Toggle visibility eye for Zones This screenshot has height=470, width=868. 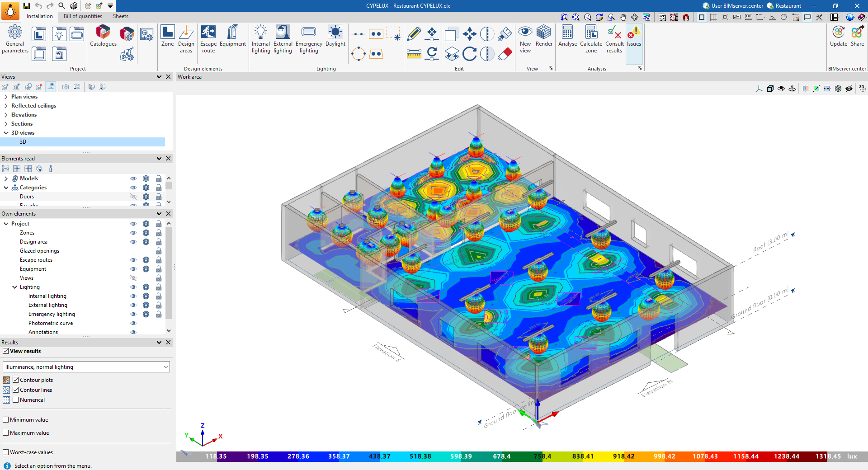133,233
